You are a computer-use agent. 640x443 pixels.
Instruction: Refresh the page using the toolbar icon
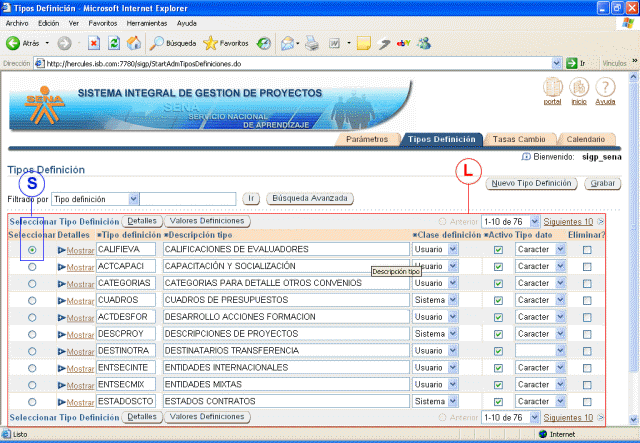[x=114, y=43]
